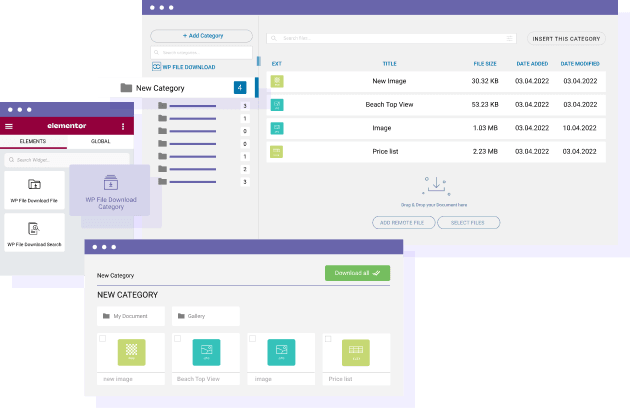This screenshot has height=408, width=630.
Task: Click the New Image file type icon
Action: pos(277,81)
